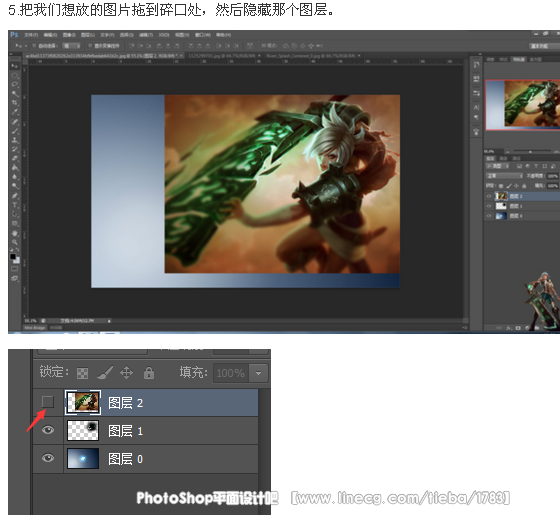Open the 滤镜 menu
Image resolution: width=560 pixels, height=515 pixels.
(146, 35)
